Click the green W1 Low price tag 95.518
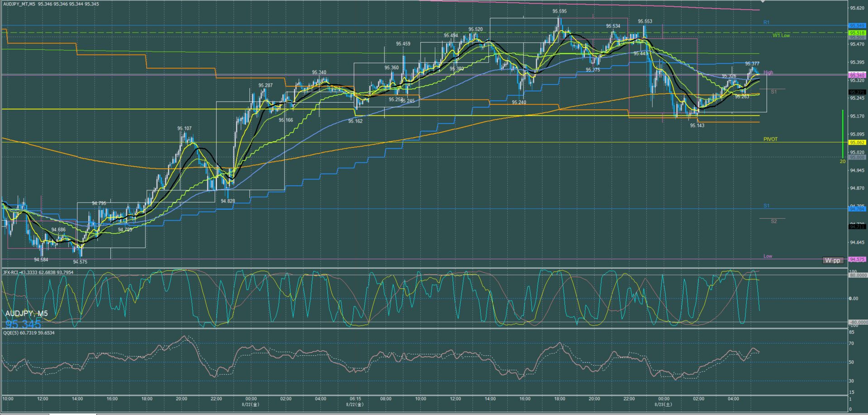This screenshot has height=415, width=868. pos(857,33)
